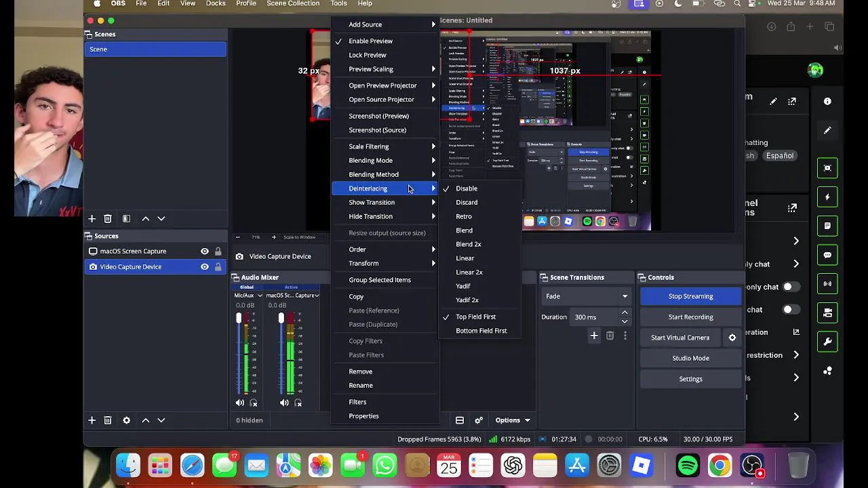Toggle monitoring headphone icon for macOS Screen Capture
Screen dimensions: 868x488
pos(298,403)
